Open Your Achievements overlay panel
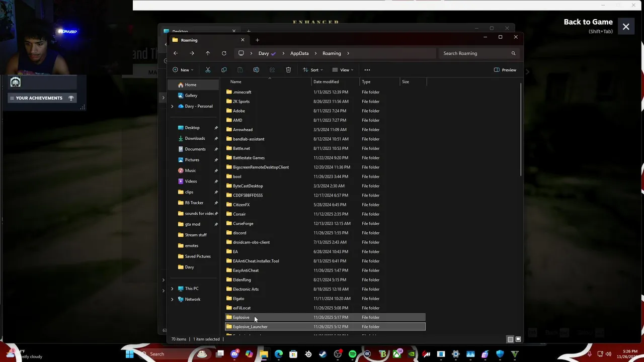Screen dimensions: 644x362 coord(42,98)
